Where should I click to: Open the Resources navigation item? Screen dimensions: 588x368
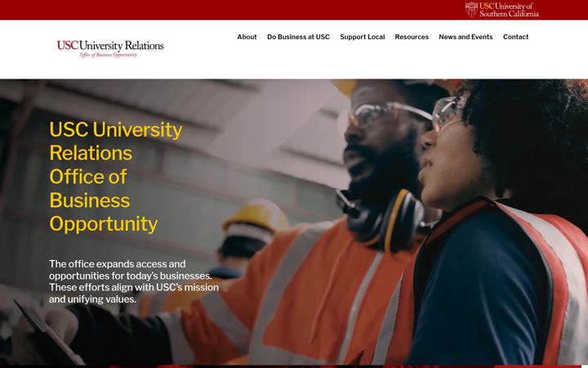point(412,37)
